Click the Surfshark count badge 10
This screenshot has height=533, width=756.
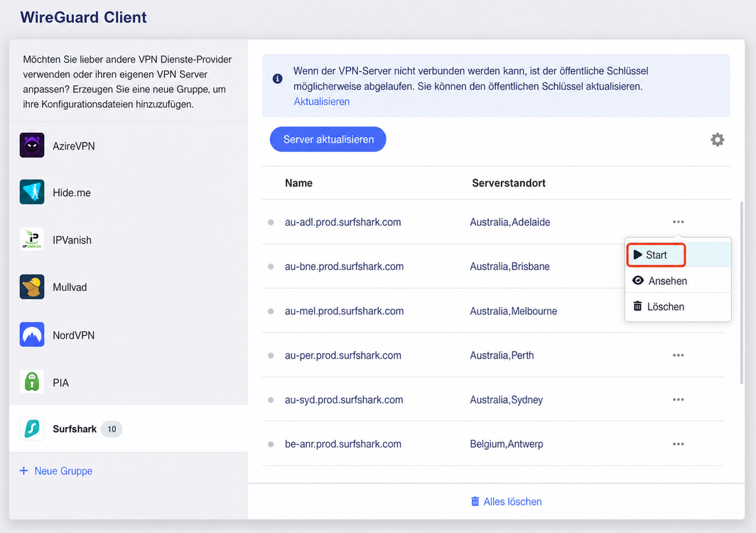(x=112, y=429)
